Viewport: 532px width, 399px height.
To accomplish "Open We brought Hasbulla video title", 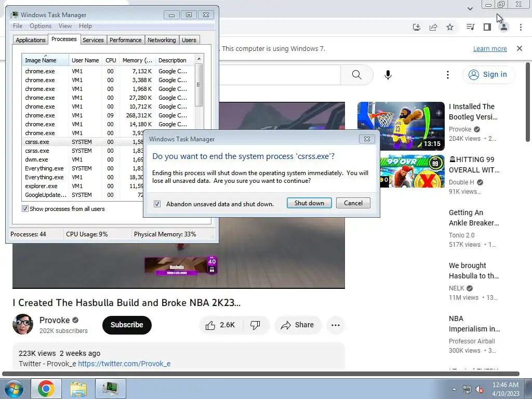I will [474, 271].
